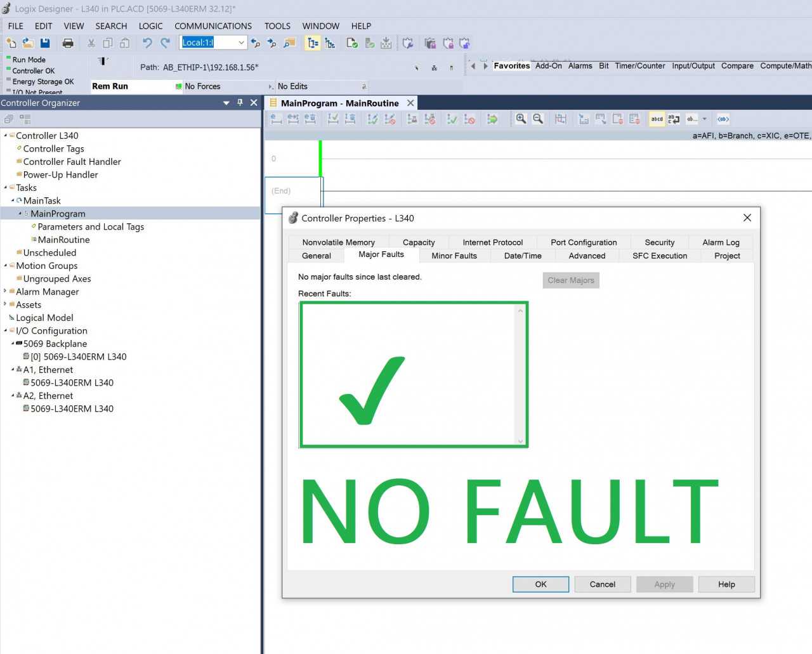Select Ungrouped Axes tree item
This screenshot has height=654, width=812.
57,278
